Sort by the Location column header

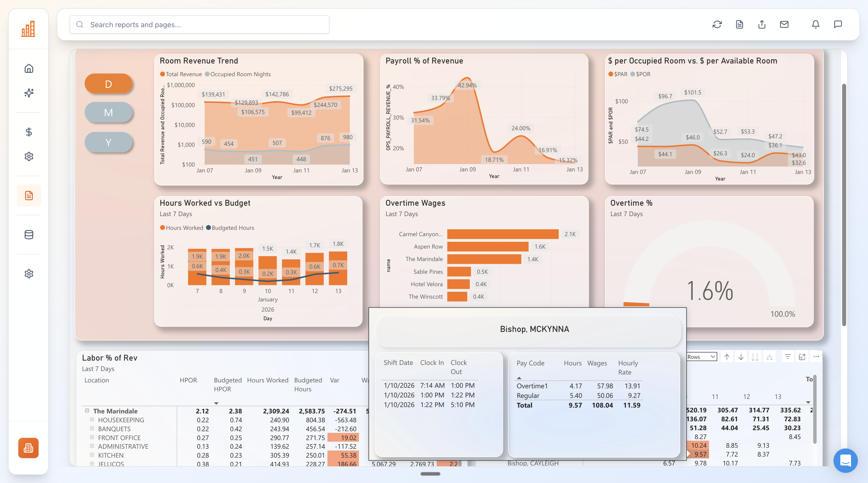(x=97, y=380)
